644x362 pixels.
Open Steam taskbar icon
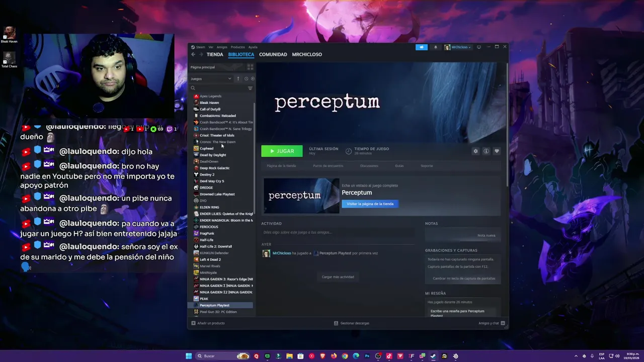[433, 356]
